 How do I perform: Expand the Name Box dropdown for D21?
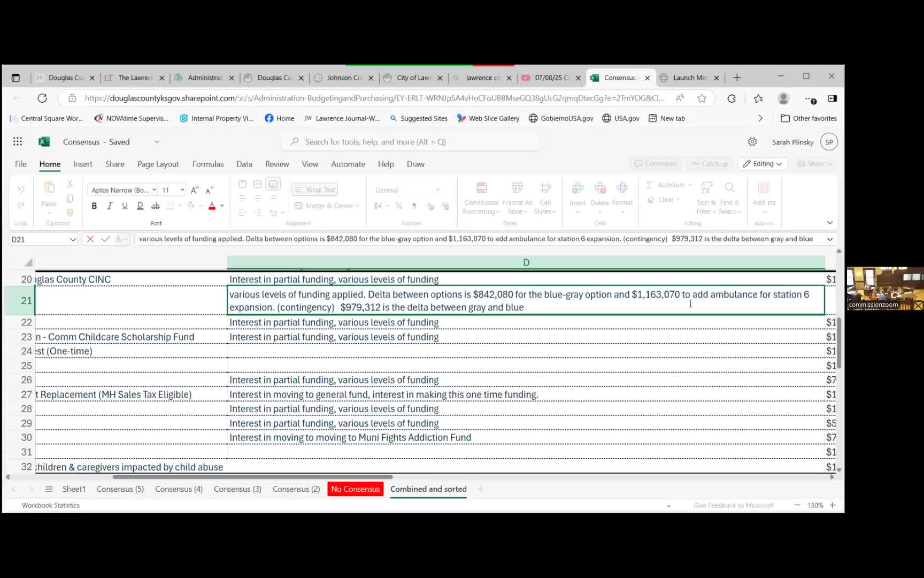pos(73,240)
